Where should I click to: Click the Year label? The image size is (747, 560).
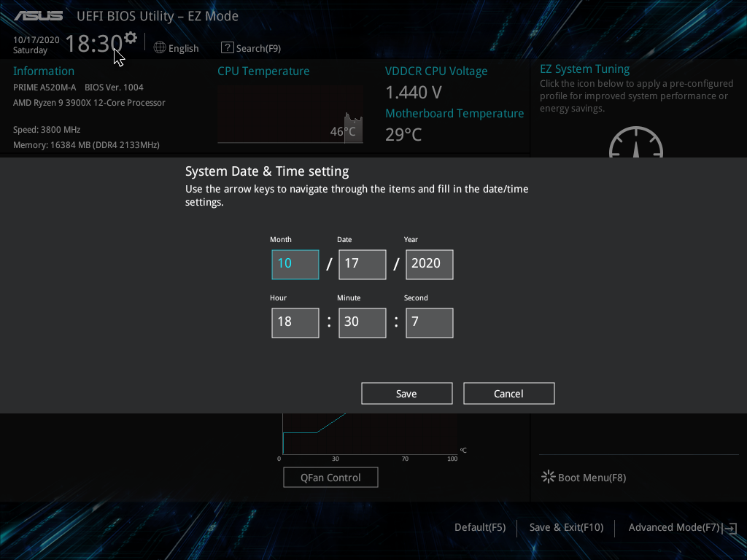411,239
